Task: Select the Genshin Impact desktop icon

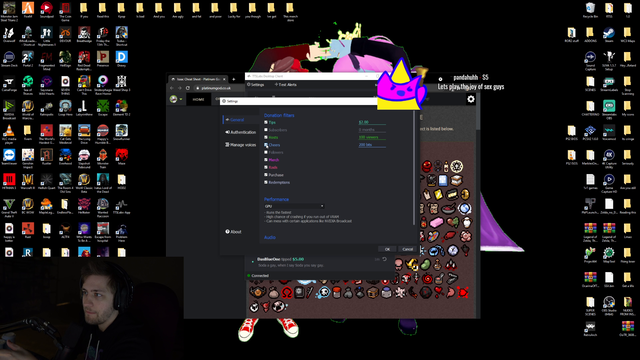Action: pos(28,158)
